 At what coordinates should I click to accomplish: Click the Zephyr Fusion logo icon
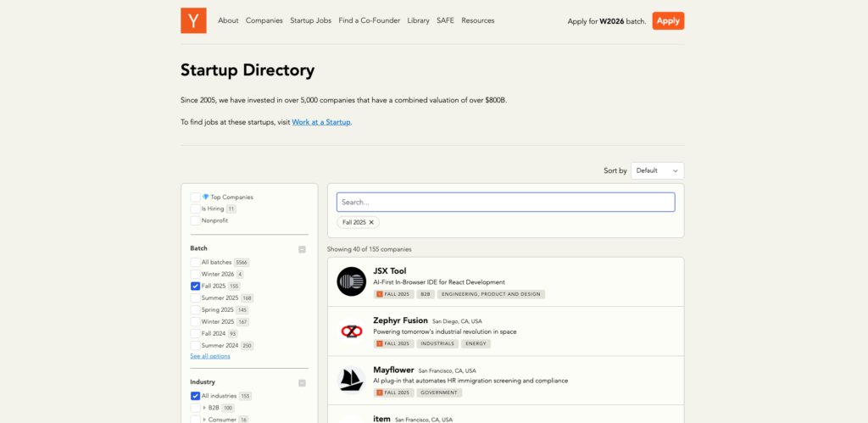[x=351, y=331]
